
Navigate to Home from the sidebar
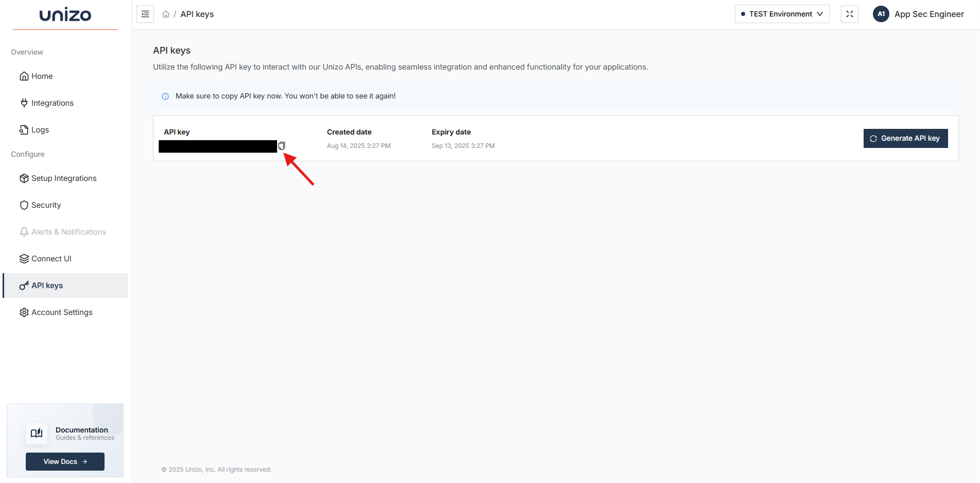41,76
